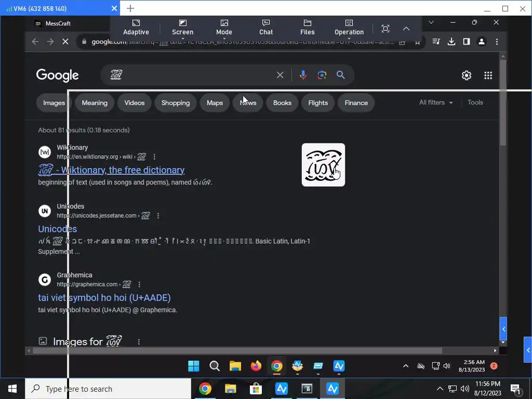Collapse the remote toolbar with up chevron
The image size is (532, 399).
pos(406,29)
